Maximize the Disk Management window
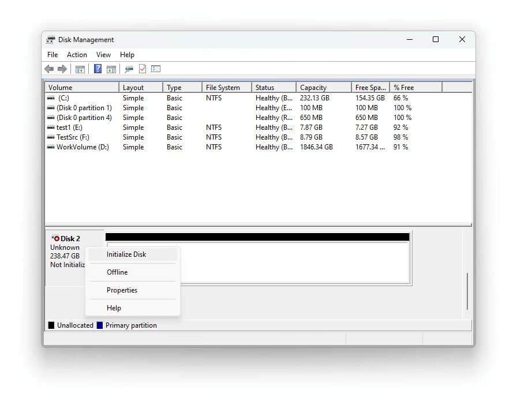Viewport: 532px width, 405px height. coord(436,40)
